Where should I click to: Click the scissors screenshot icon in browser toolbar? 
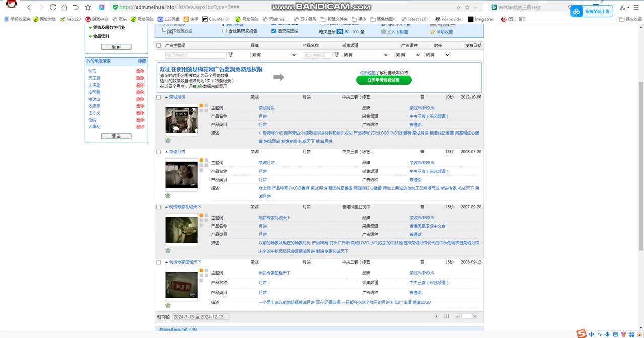(x=623, y=7)
